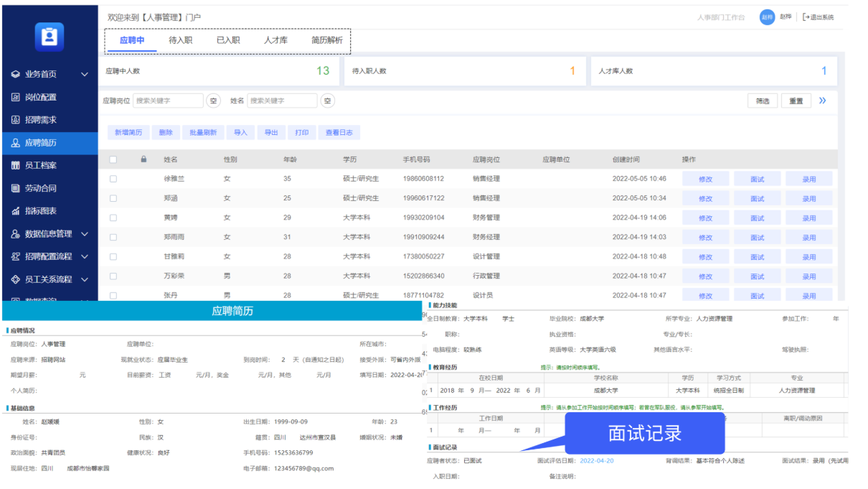Toggle the select-all header checkbox
The width and height of the screenshot is (868, 489).
[113, 159]
